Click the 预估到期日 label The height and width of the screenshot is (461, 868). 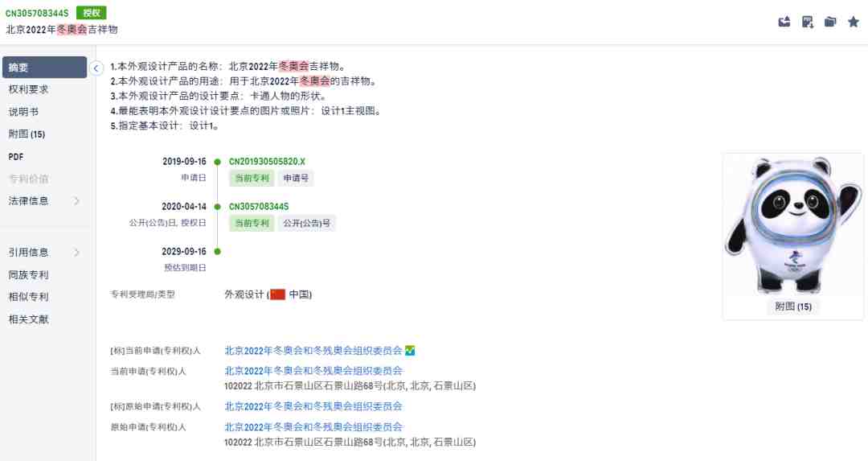click(x=185, y=268)
